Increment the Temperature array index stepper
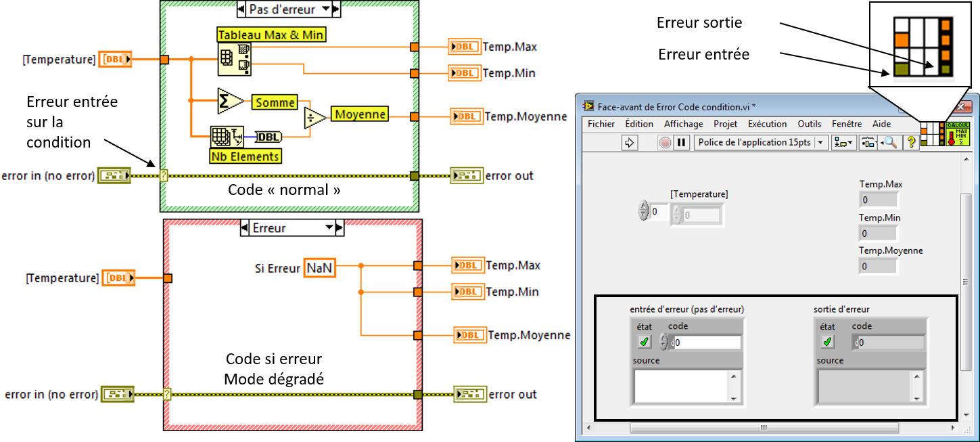 (643, 206)
